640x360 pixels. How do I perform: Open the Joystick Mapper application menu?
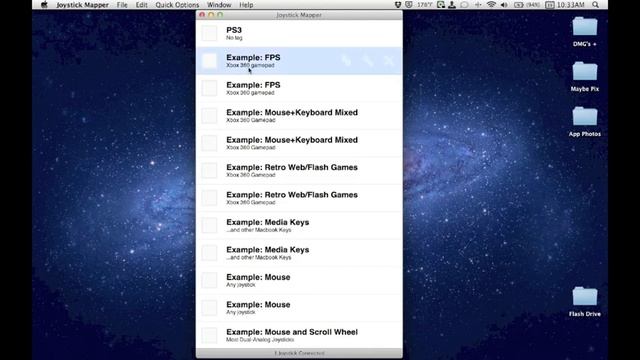[82, 5]
